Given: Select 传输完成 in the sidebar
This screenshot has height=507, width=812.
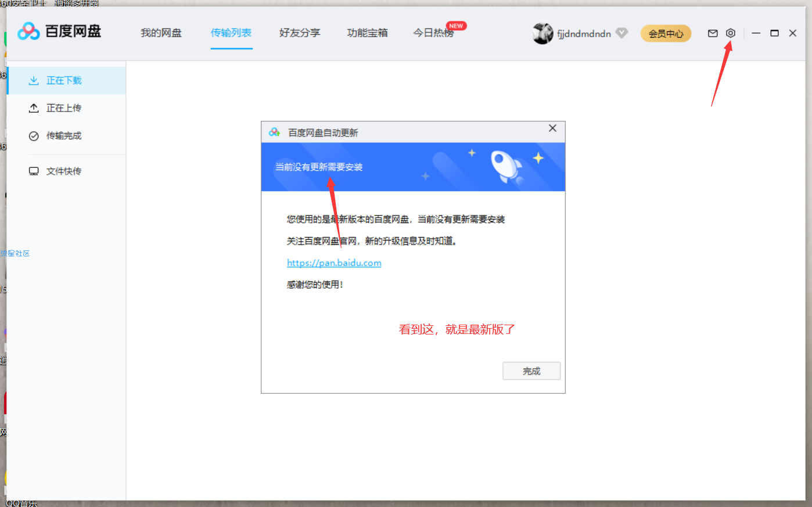Looking at the screenshot, I should [x=66, y=136].
